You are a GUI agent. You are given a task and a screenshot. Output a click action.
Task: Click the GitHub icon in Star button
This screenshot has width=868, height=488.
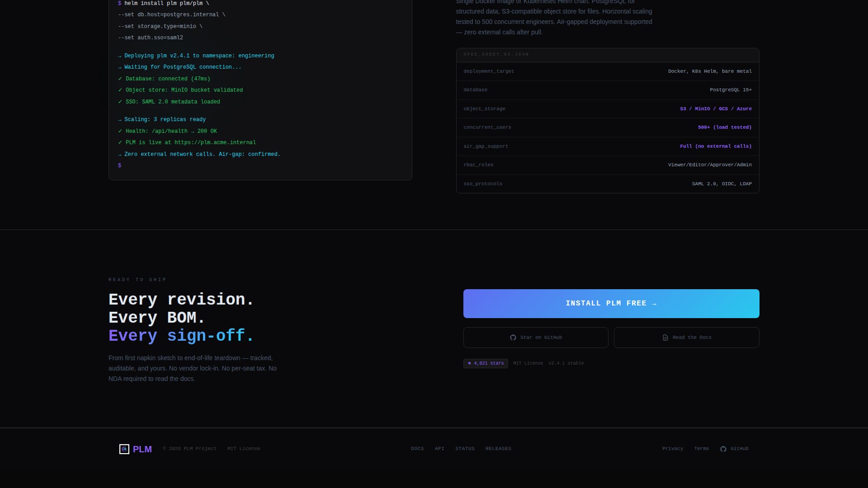tap(513, 338)
